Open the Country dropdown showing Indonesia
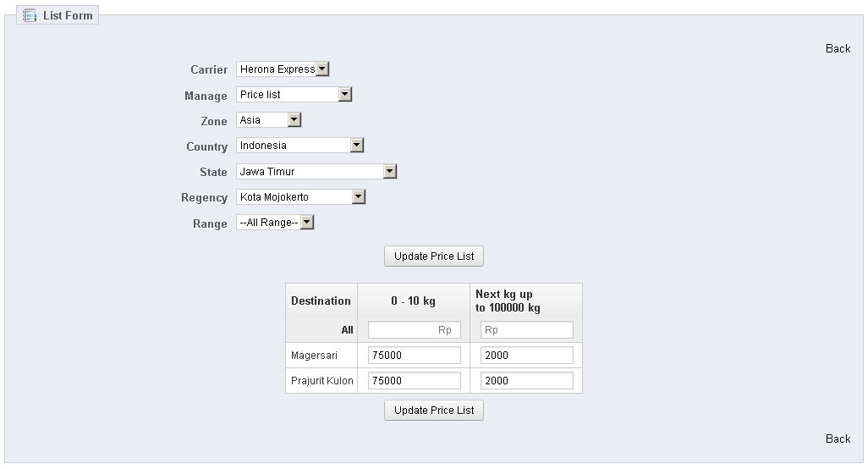Viewport: 868px width, 469px height. point(299,146)
